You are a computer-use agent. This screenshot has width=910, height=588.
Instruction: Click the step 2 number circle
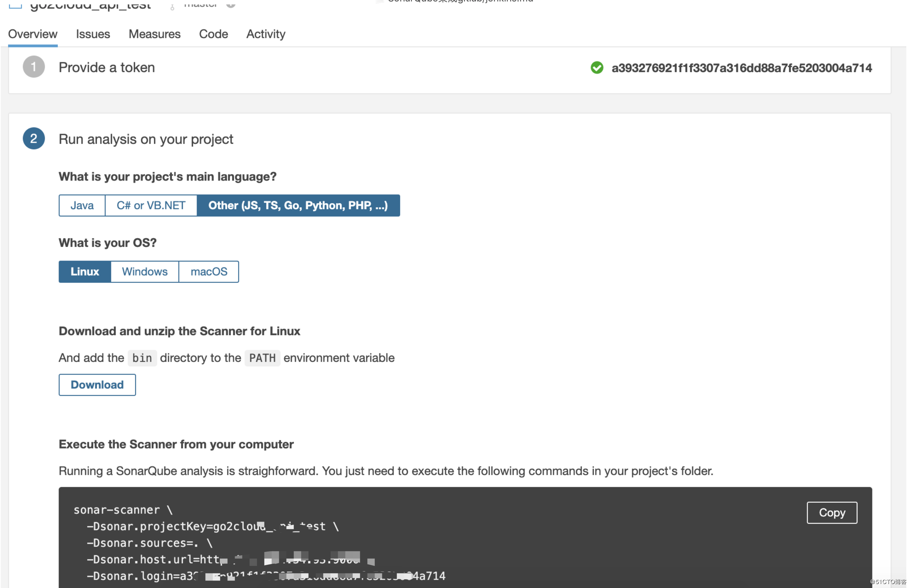tap(33, 138)
